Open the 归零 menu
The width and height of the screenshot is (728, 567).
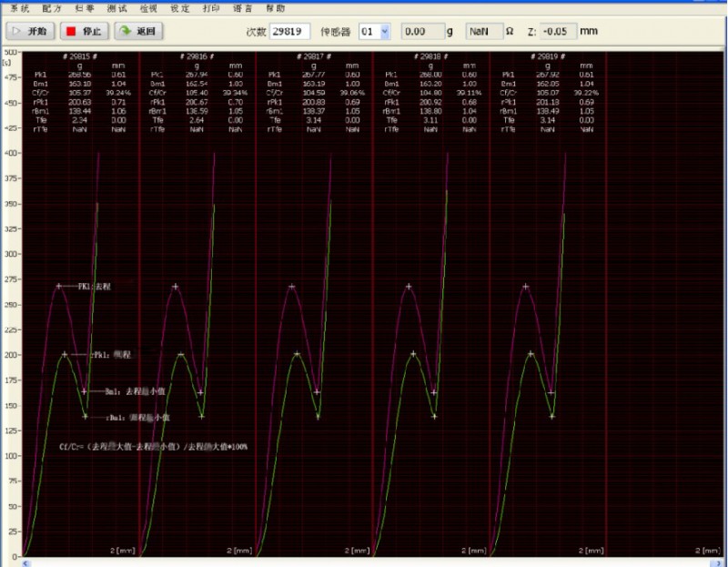[85, 8]
